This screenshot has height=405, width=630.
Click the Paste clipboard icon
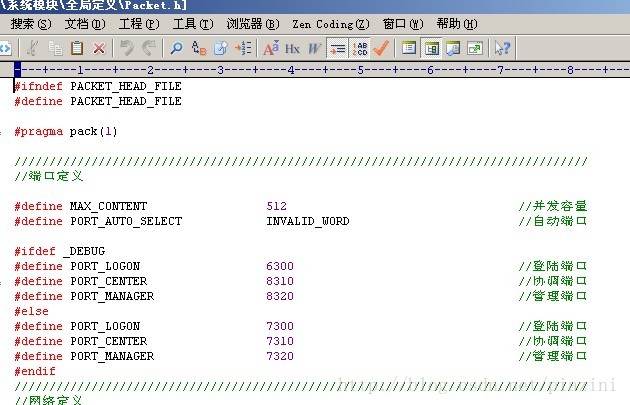tap(77, 48)
